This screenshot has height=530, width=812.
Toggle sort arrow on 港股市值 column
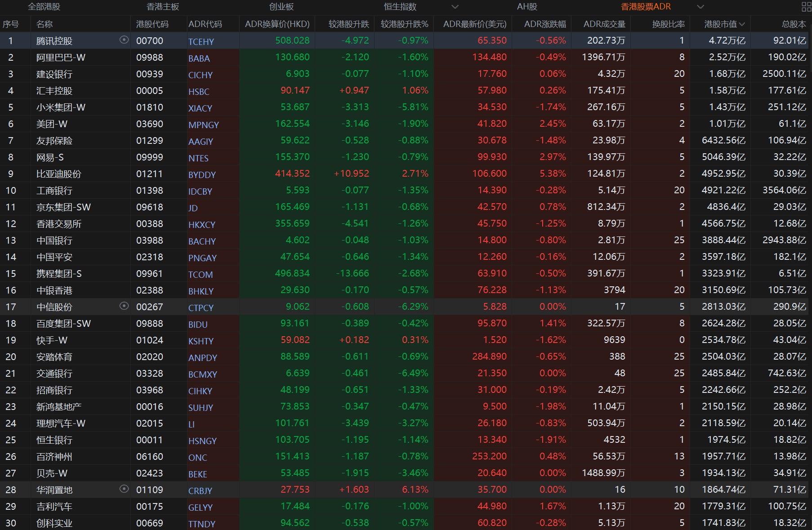pos(742,24)
